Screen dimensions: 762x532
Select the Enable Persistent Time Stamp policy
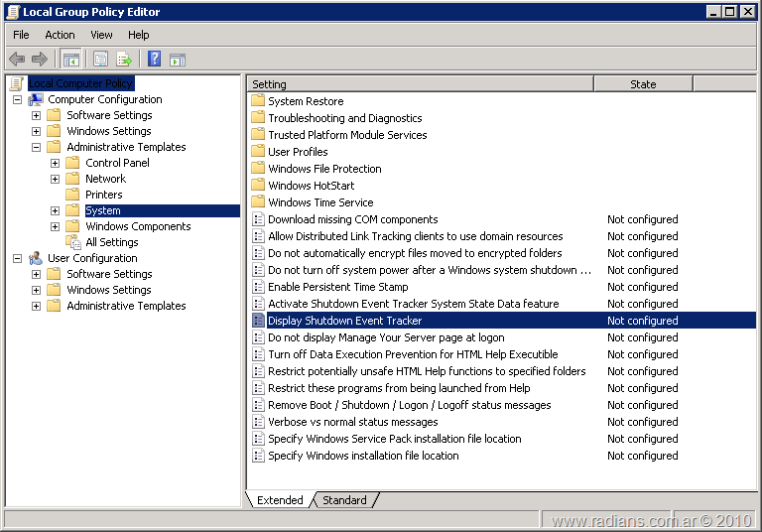point(337,287)
